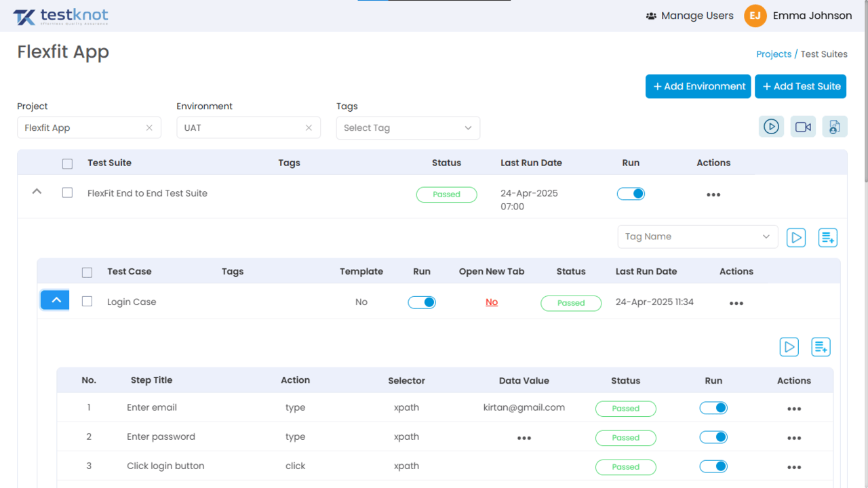Click the Add Test Suite button
Viewport: 868px width, 488px height.
tap(800, 86)
